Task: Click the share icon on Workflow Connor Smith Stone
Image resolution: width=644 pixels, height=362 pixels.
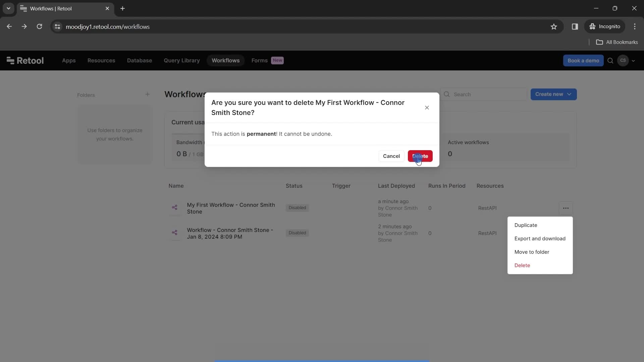Action: click(174, 233)
